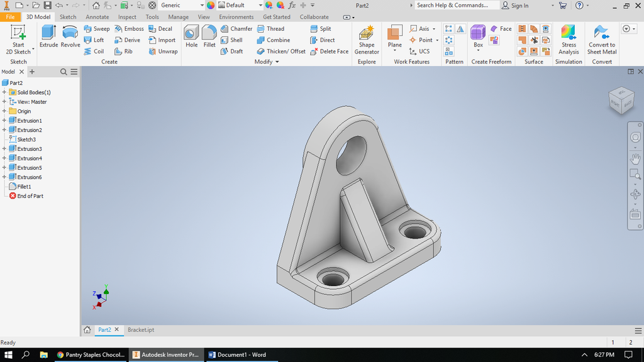Screen dimensions: 644x362
Task: Open the Point dropdown arrow
Action: [x=437, y=40]
